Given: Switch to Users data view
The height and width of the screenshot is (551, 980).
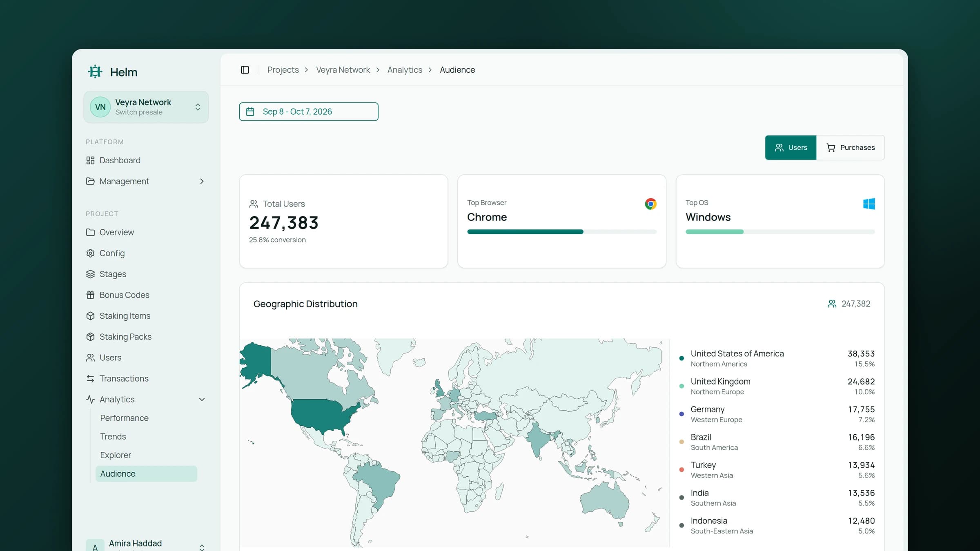Looking at the screenshot, I should [791, 147].
